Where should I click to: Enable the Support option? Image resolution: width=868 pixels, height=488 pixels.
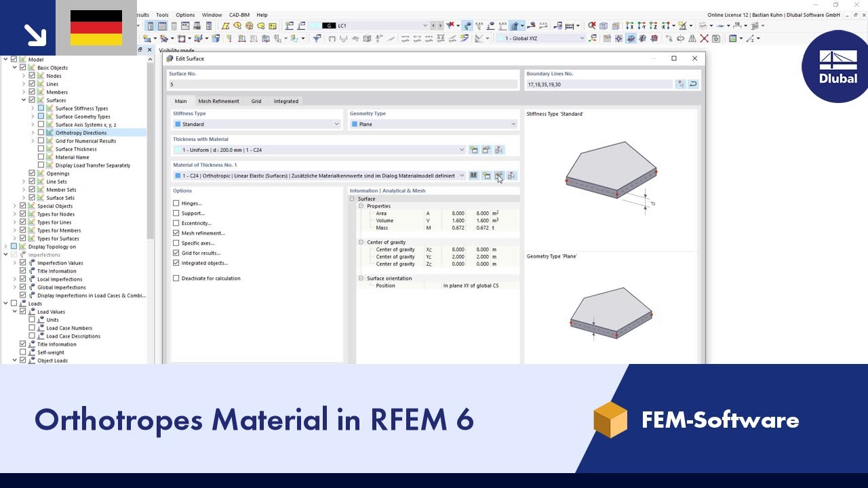(176, 213)
